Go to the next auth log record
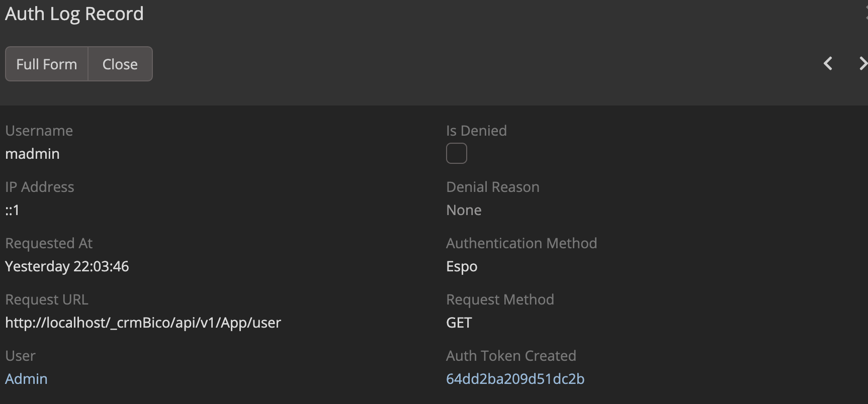Screen dimensions: 868x404 (862, 64)
